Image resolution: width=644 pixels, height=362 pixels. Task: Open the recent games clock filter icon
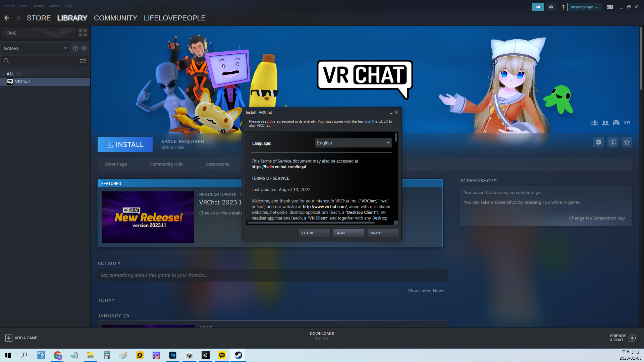point(75,48)
